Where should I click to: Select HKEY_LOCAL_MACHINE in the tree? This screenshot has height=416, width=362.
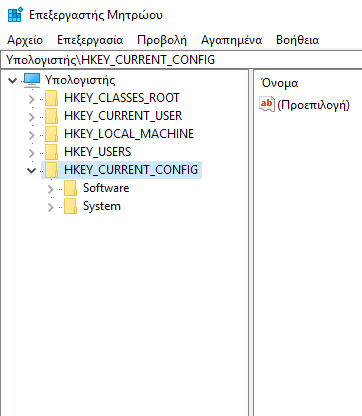point(129,134)
